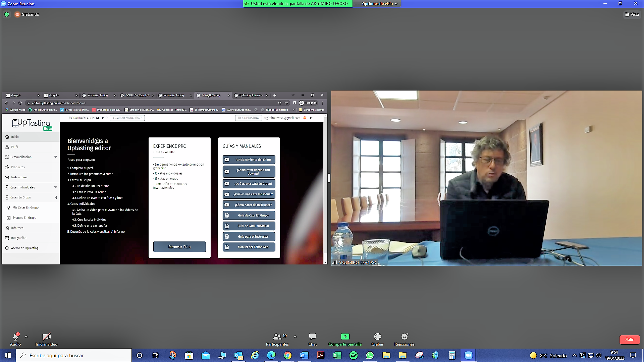Open the Zoom Chat panel
The height and width of the screenshot is (362, 644).
coord(312,339)
